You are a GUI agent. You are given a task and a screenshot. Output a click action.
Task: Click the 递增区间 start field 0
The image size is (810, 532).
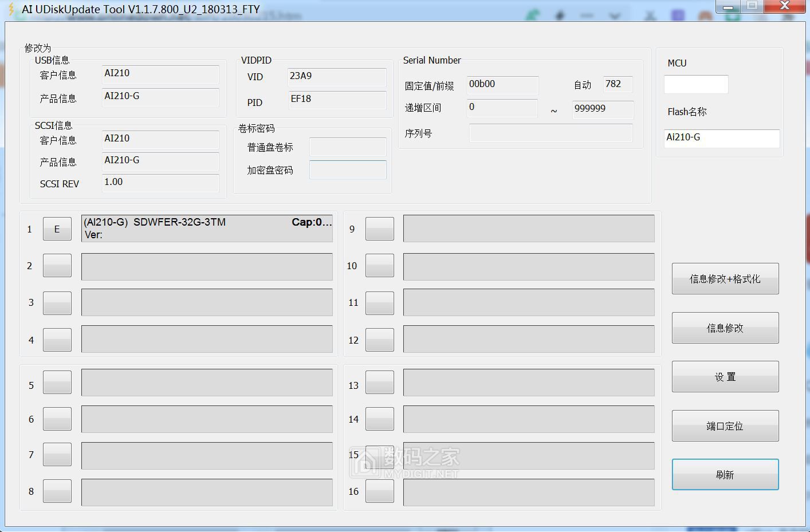click(x=502, y=108)
